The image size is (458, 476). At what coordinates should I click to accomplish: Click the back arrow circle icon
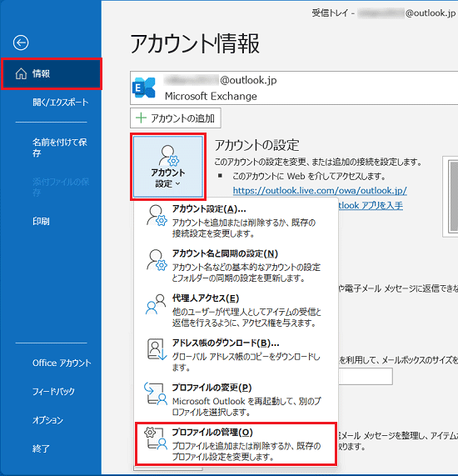click(x=21, y=43)
